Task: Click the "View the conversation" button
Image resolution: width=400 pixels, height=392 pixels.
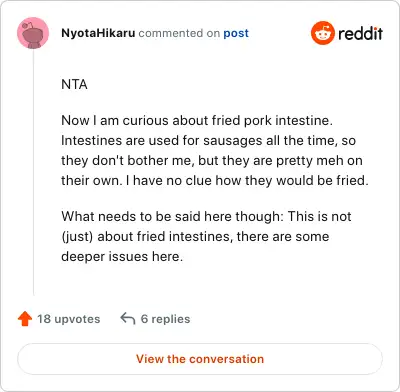Action: pyautogui.click(x=200, y=359)
